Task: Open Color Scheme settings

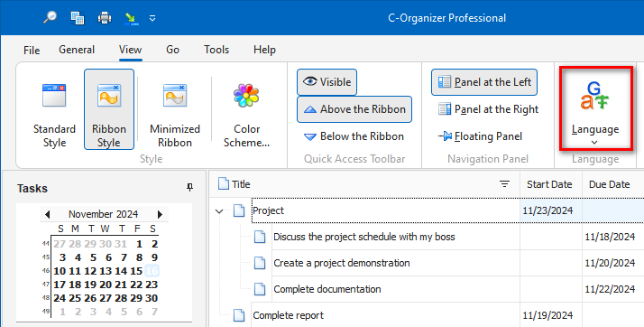Action: click(x=246, y=109)
